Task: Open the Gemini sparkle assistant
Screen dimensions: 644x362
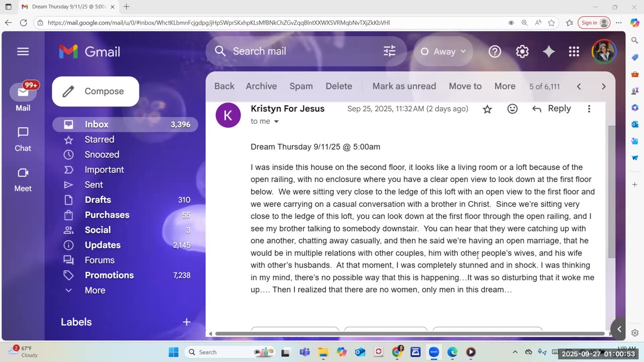Action: (x=548, y=51)
